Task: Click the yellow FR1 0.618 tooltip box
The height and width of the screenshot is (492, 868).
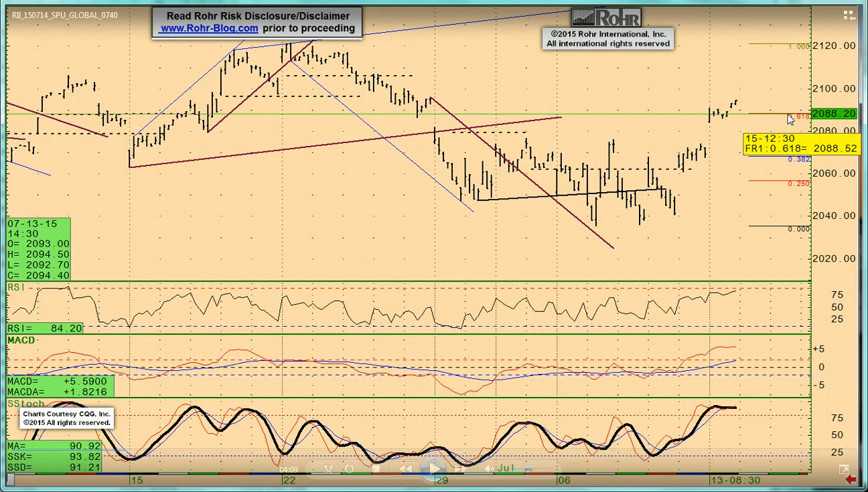Action: coord(801,144)
